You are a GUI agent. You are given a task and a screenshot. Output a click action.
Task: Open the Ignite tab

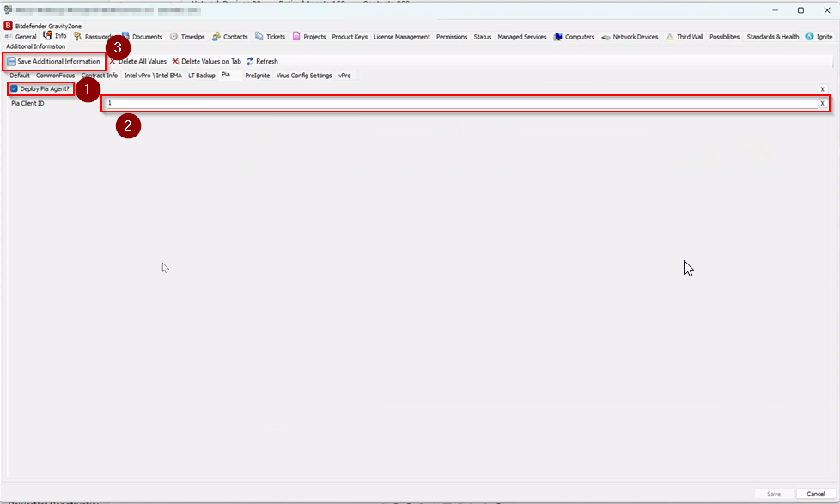pyautogui.click(x=819, y=37)
